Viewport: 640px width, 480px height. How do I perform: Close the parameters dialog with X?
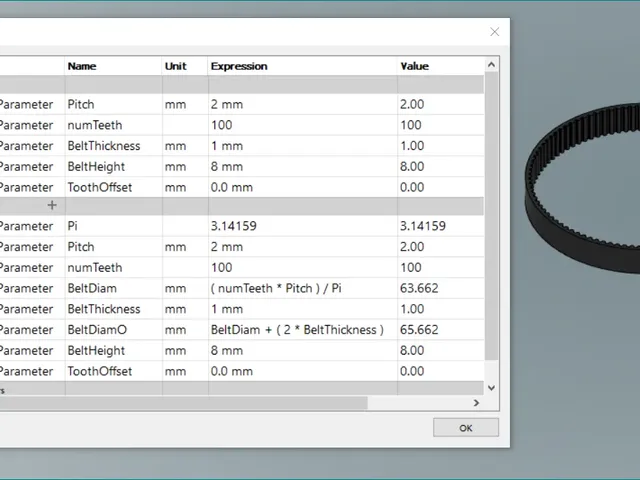point(494,32)
